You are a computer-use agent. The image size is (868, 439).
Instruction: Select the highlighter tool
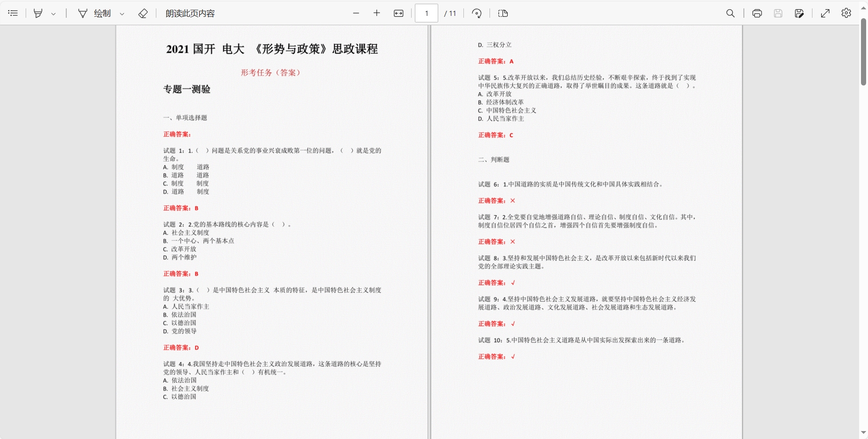(x=38, y=13)
